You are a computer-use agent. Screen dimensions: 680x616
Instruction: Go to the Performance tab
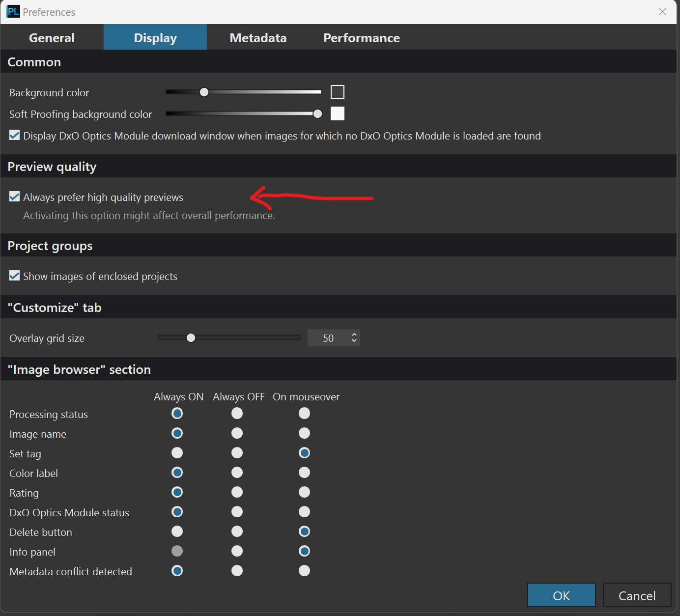point(362,38)
